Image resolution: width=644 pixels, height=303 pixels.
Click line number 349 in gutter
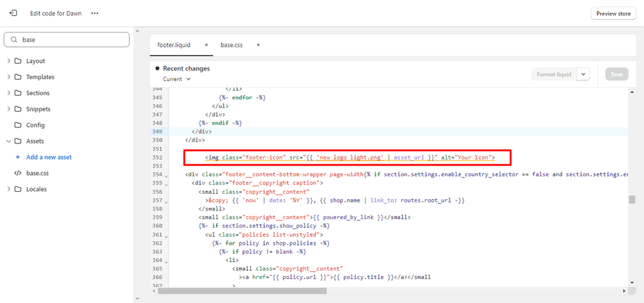157,131
